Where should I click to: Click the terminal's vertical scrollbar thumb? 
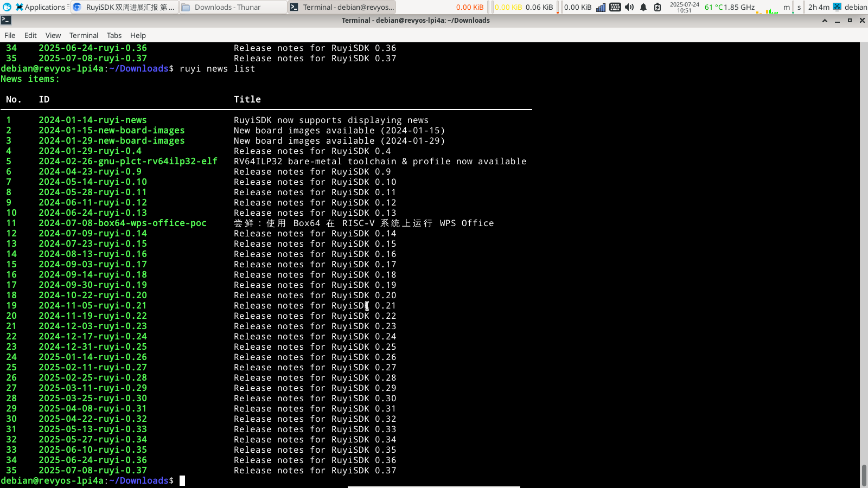[x=864, y=476]
